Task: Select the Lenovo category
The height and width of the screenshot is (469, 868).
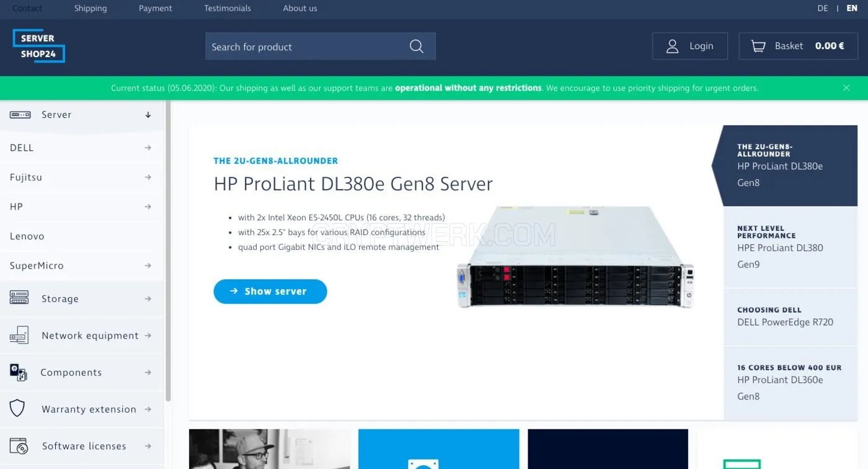Action: click(27, 236)
